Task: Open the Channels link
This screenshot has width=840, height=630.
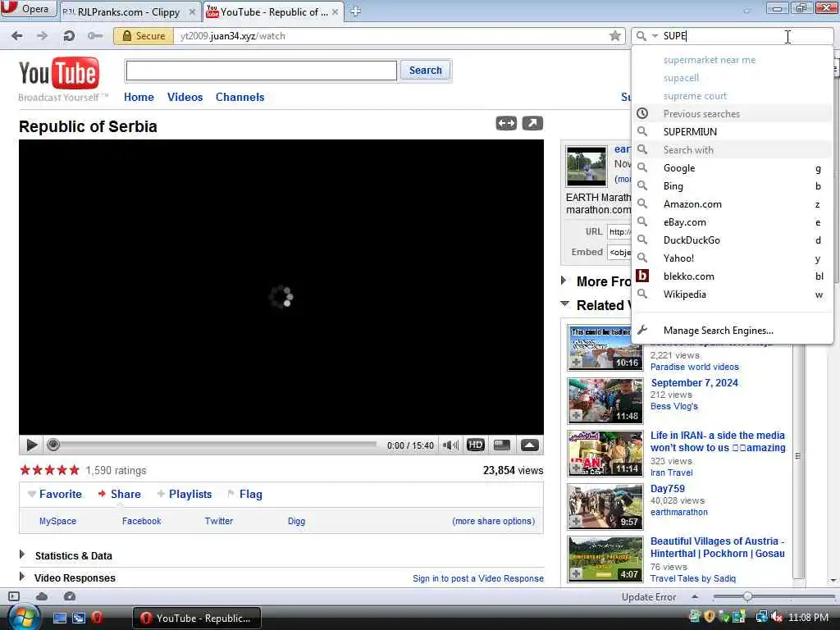Action: 240,97
